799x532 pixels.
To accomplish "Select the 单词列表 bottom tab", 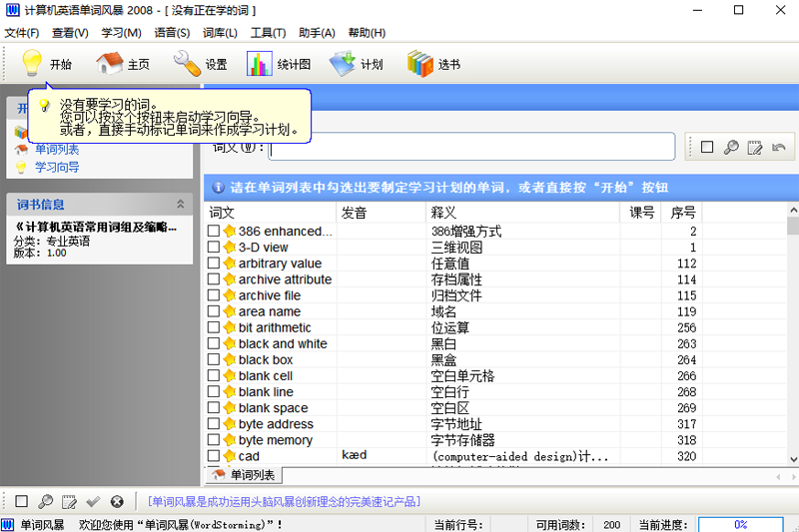I will tap(244, 475).
